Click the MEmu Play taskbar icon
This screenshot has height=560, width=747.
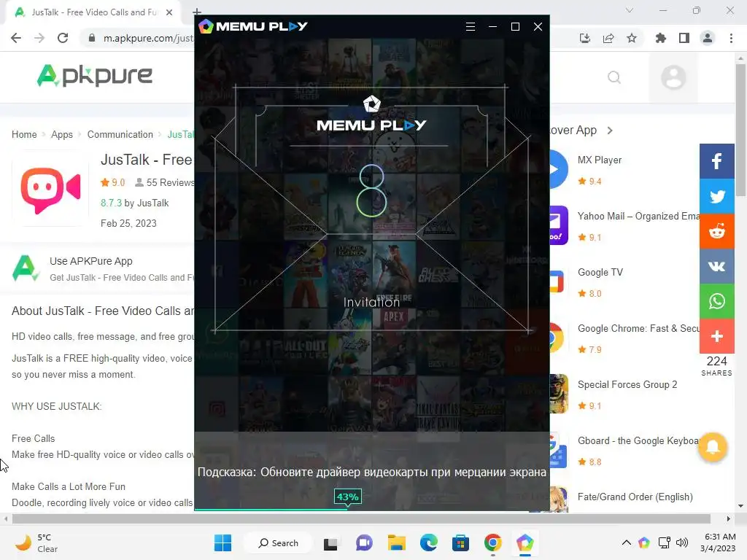click(525, 542)
